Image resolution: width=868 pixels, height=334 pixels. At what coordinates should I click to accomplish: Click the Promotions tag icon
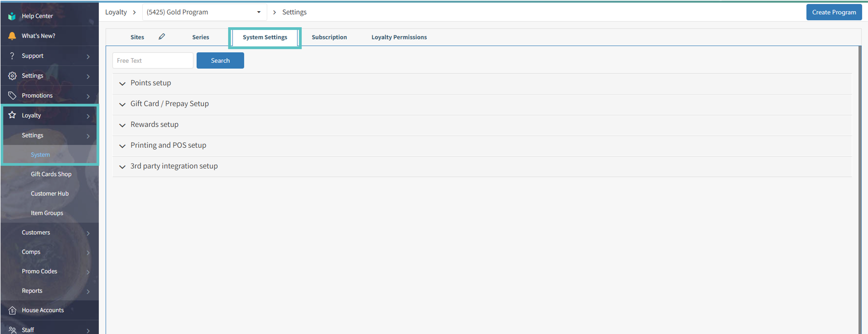pos(12,96)
